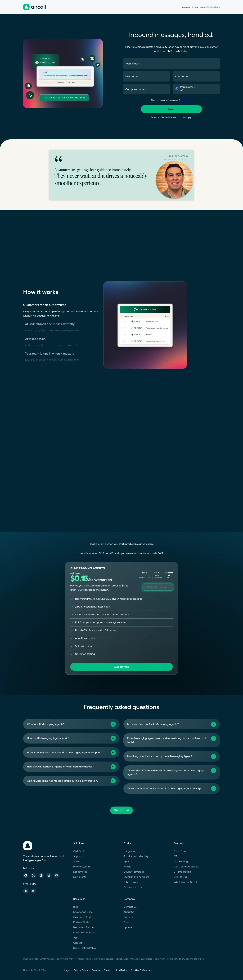Open the Knowledge Base footer link

(x=83, y=912)
